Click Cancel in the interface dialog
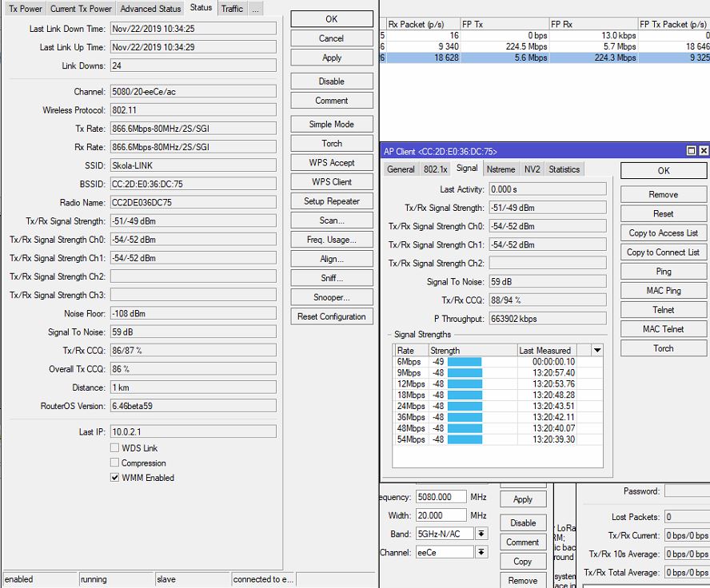Image resolution: width=710 pixels, height=588 pixels. [x=332, y=38]
